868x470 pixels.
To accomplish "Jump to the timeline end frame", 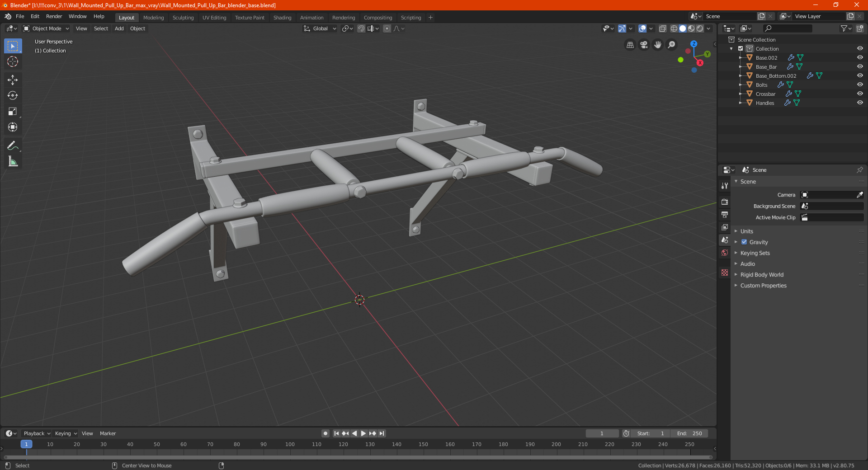I will [x=382, y=433].
